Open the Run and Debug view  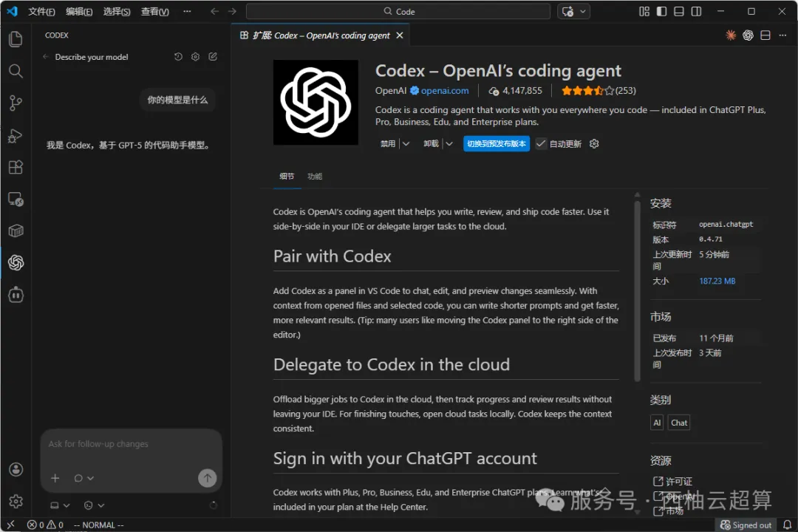point(16,135)
